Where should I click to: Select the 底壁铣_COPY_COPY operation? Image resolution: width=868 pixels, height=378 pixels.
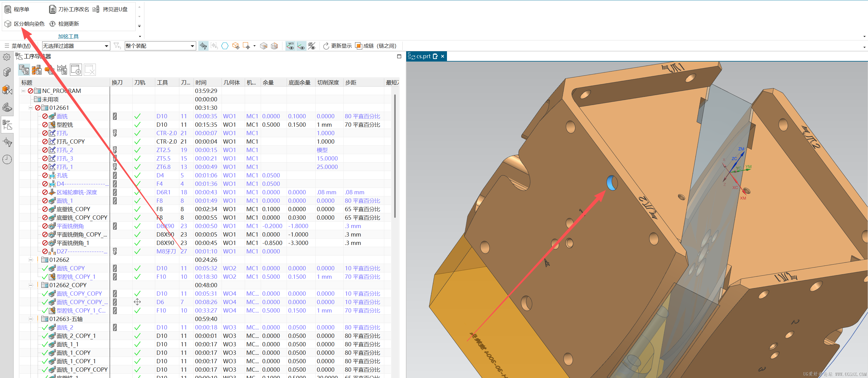click(x=82, y=218)
